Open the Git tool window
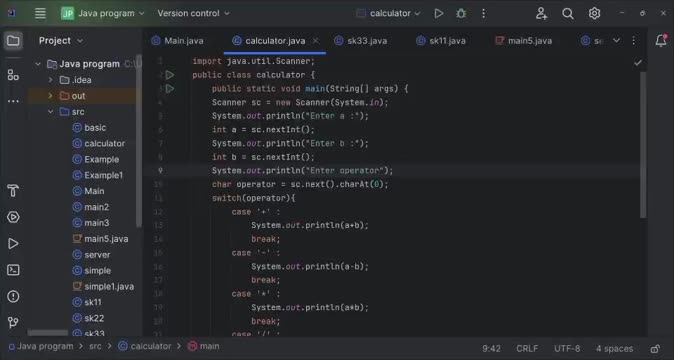The width and height of the screenshot is (674, 360). click(13, 322)
